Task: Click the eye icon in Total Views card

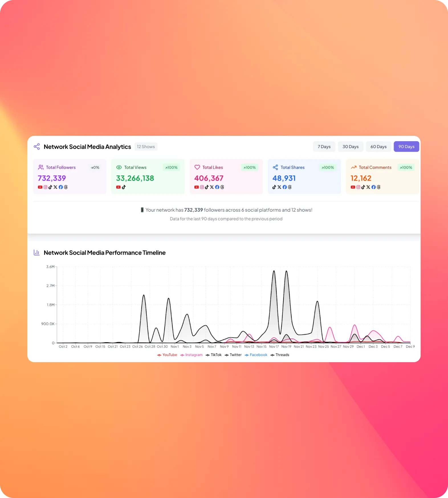Action: coord(119,167)
